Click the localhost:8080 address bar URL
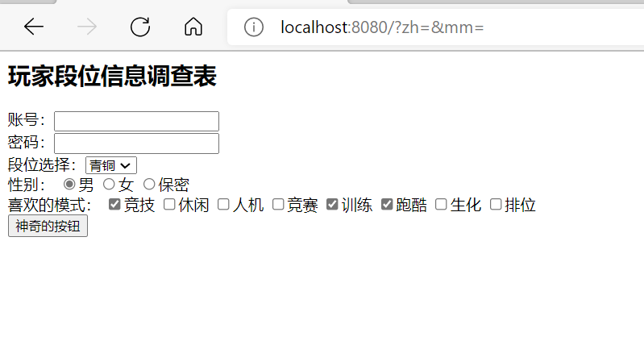This screenshot has height=341, width=644. click(x=382, y=27)
